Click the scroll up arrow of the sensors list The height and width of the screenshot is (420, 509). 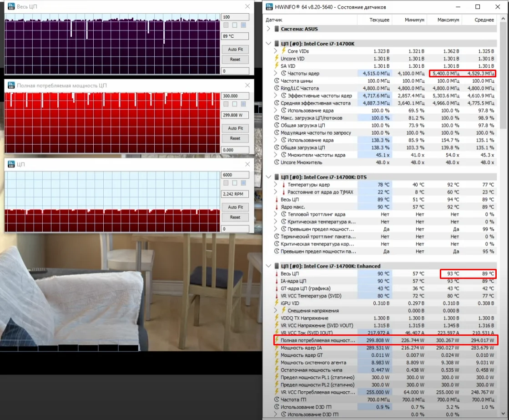pos(503,19)
